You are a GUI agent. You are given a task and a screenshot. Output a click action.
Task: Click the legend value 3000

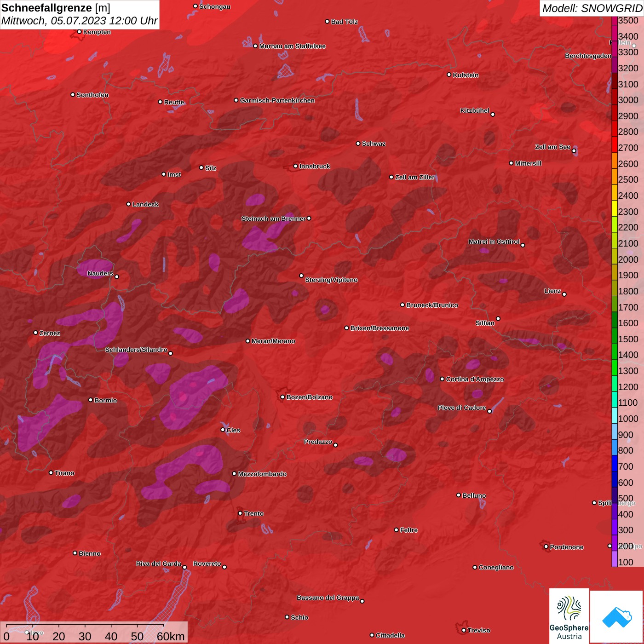(x=628, y=100)
